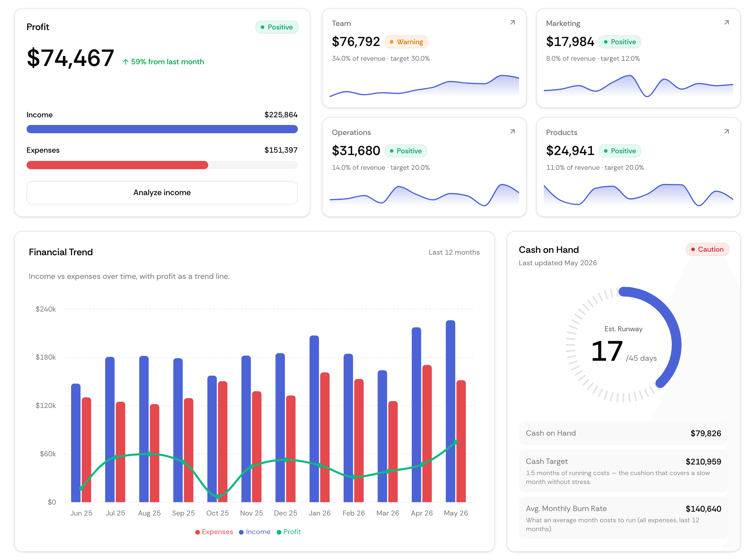Click the Positive badge on Marketing card
Viewport: 755px width, 560px height.
[620, 42]
